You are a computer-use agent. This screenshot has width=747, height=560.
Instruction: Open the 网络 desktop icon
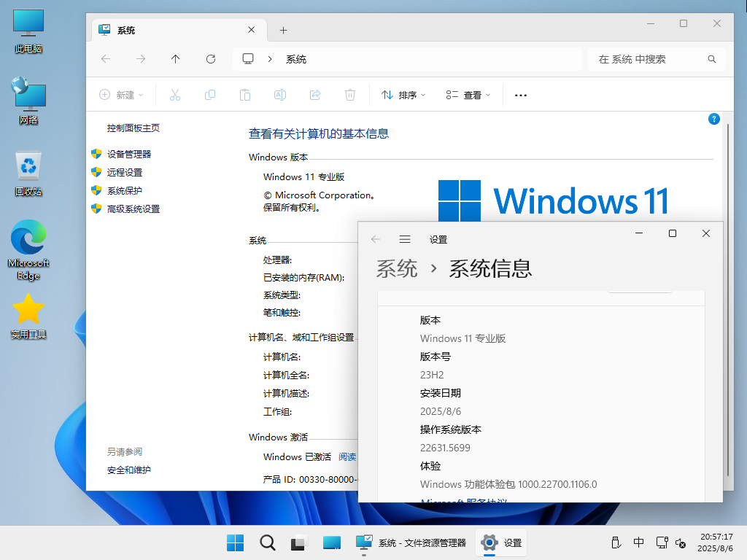(x=28, y=101)
